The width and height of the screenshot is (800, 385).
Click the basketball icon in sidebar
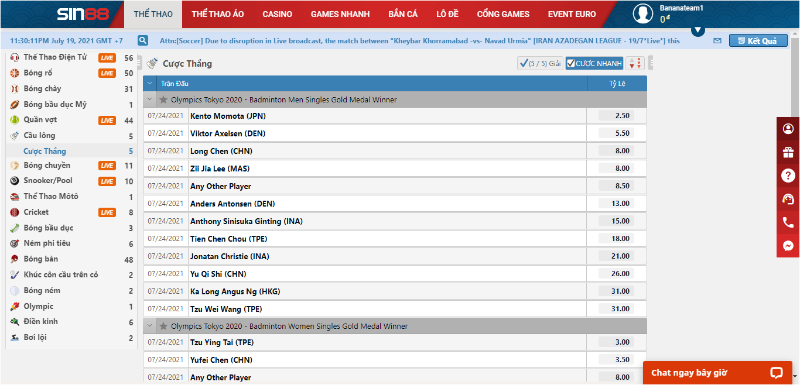tap(15, 73)
